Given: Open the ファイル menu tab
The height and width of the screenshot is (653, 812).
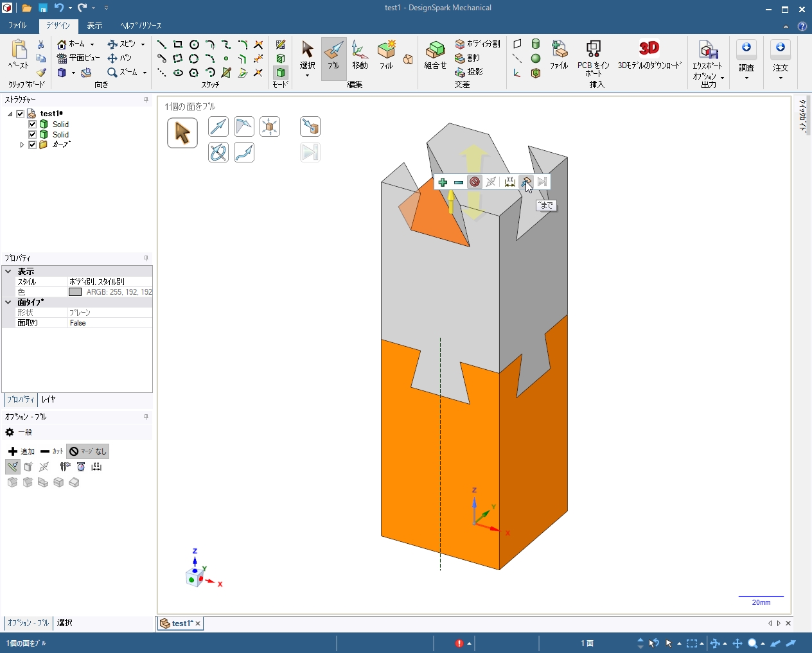Looking at the screenshot, I should pyautogui.click(x=17, y=26).
